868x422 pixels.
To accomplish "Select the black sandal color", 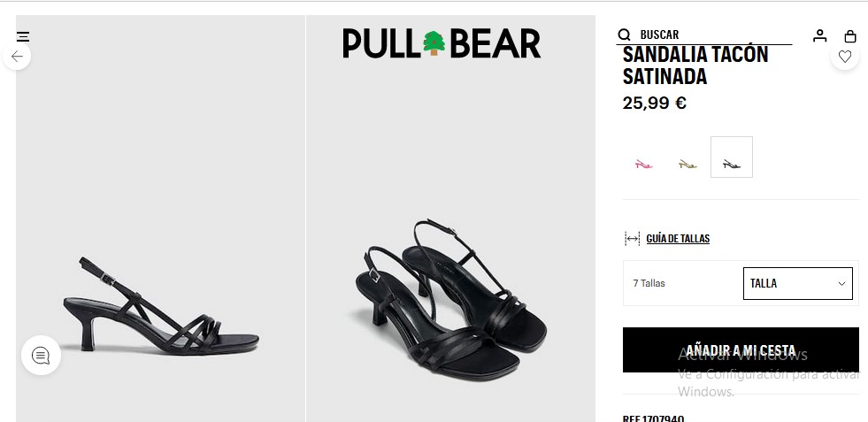I will 732,157.
